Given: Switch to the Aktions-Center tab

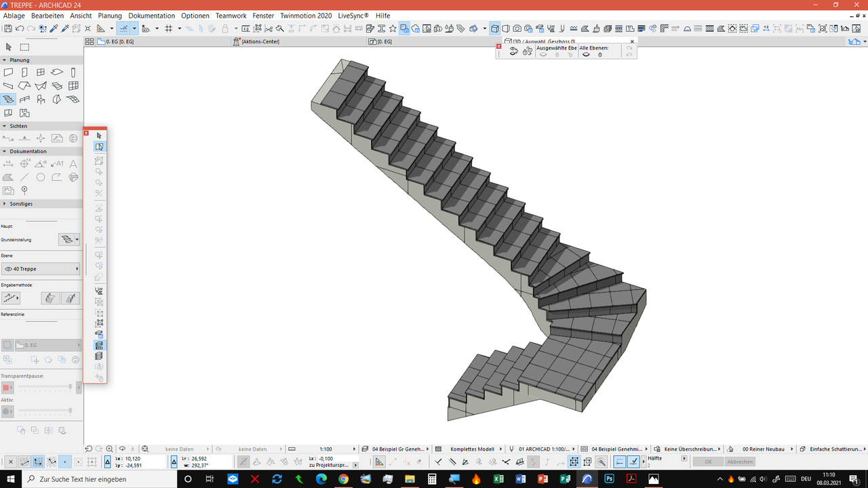Looking at the screenshot, I should [x=298, y=41].
